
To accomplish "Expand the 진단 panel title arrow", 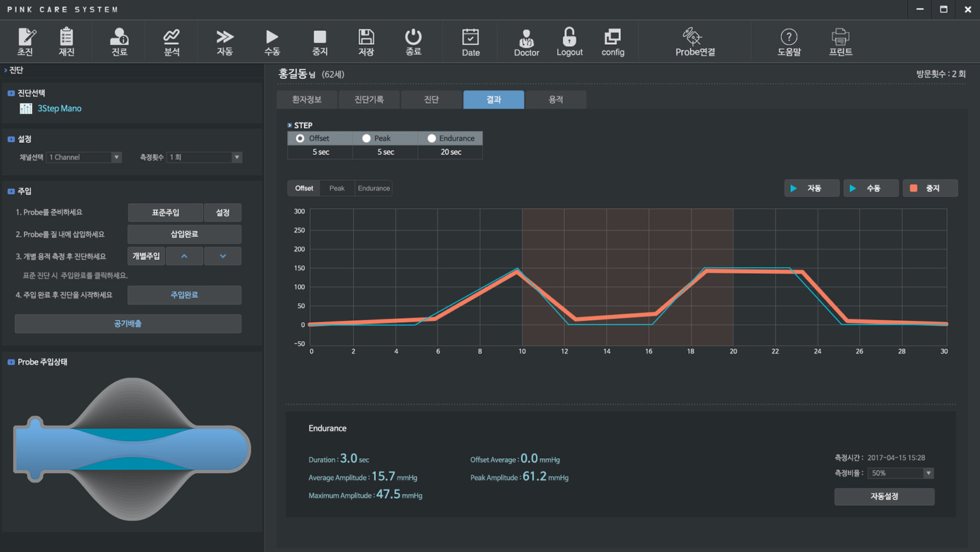I will [6, 70].
